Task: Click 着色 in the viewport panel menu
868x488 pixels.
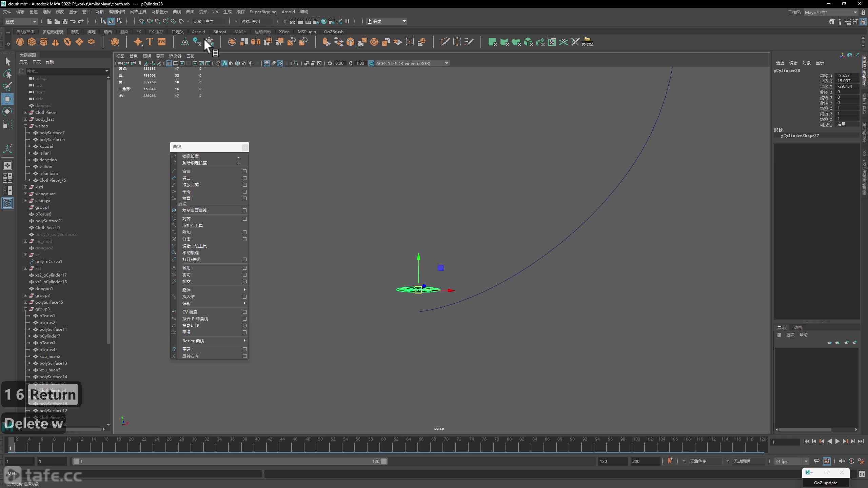Action: pyautogui.click(x=134, y=56)
